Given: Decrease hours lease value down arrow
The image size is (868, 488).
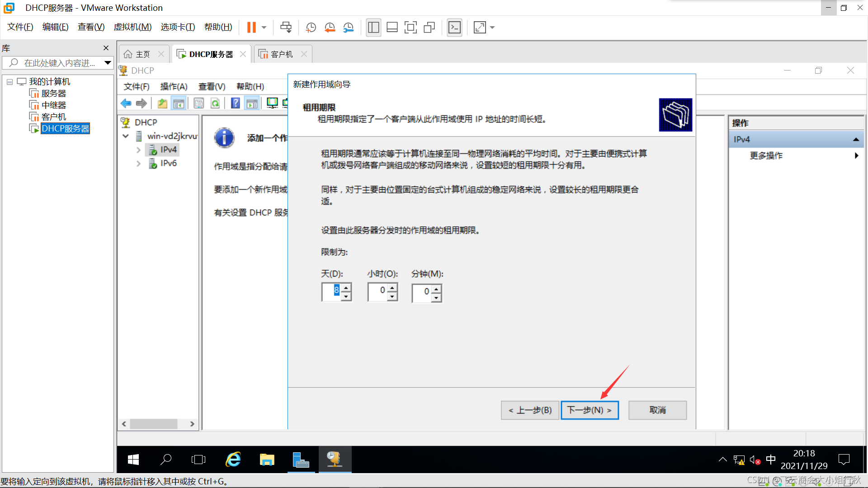Looking at the screenshot, I should [392, 297].
